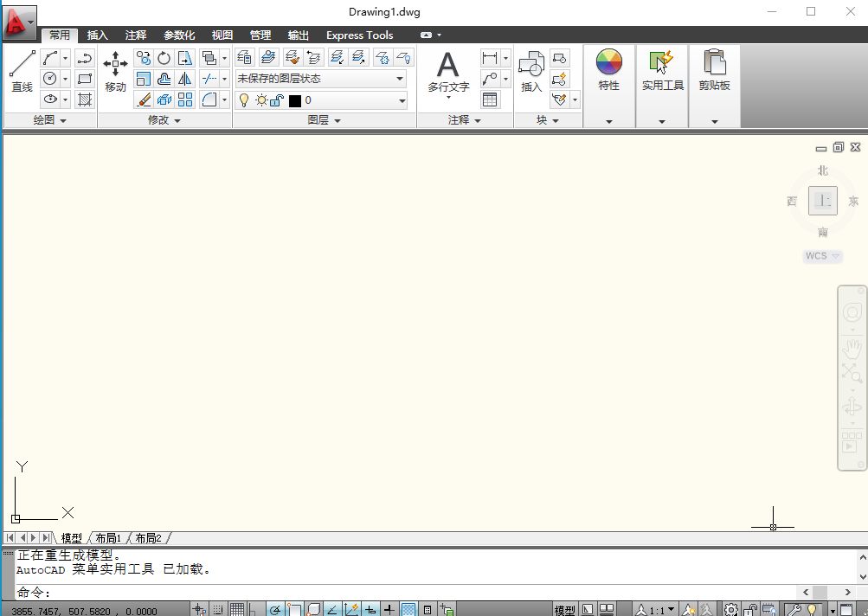Toggle orthogonal mode in the status bar
Viewport: 868px width, 616px height.
251,609
